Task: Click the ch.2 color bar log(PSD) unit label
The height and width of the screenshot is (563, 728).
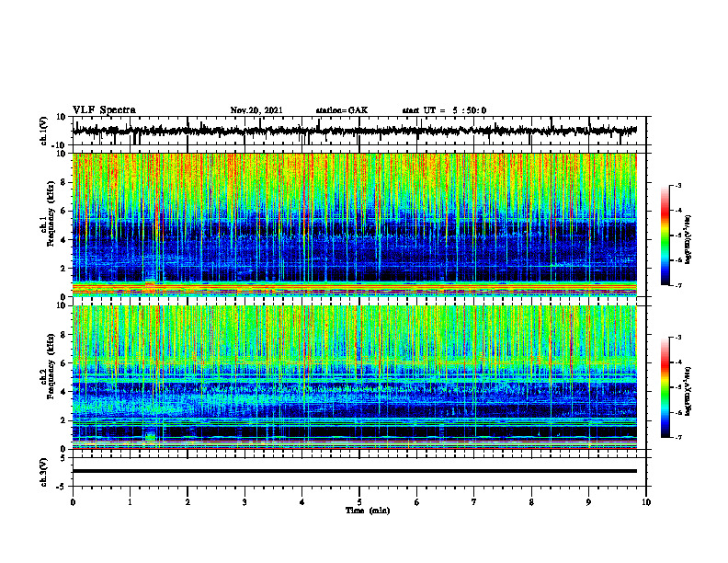Action: click(688, 391)
